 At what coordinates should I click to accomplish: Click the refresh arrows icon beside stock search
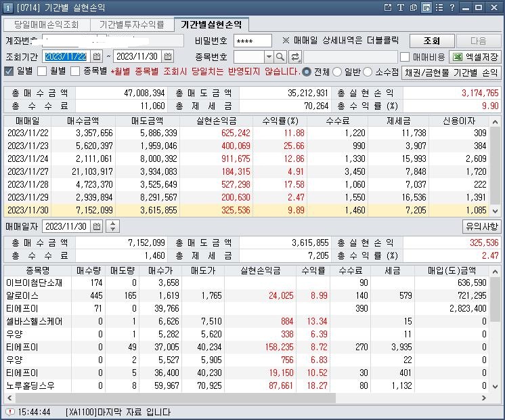[294, 57]
